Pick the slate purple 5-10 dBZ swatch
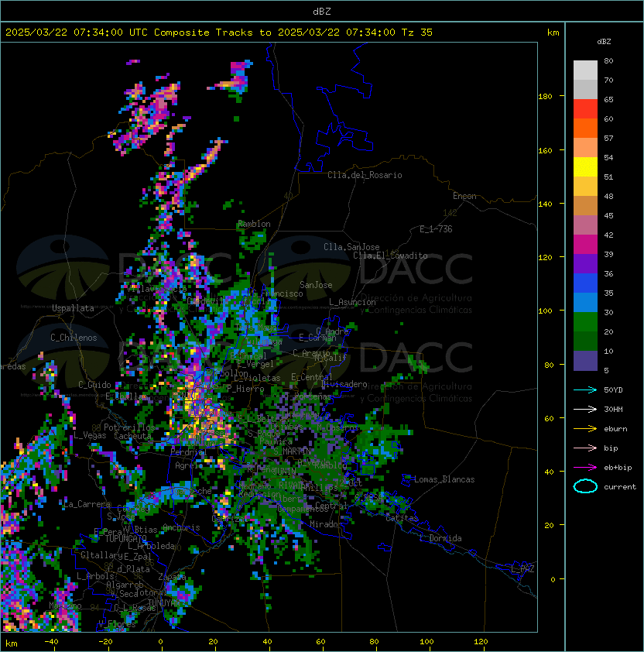 click(x=585, y=361)
